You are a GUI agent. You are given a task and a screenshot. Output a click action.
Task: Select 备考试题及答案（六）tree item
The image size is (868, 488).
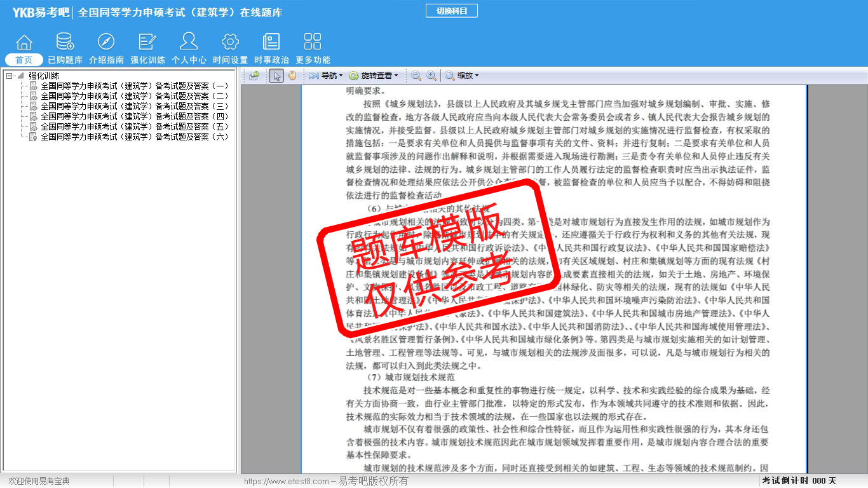(x=134, y=137)
